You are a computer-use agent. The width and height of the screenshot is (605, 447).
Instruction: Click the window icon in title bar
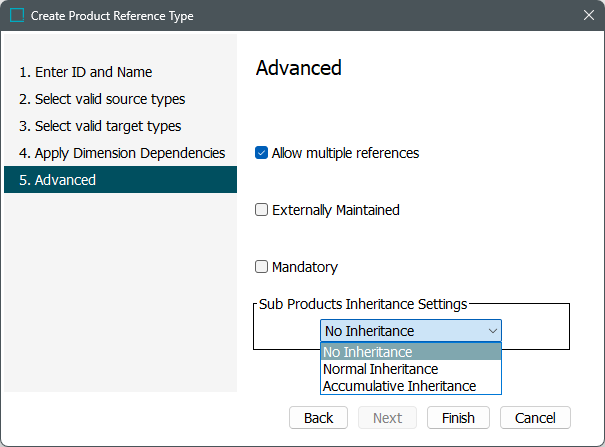click(17, 15)
